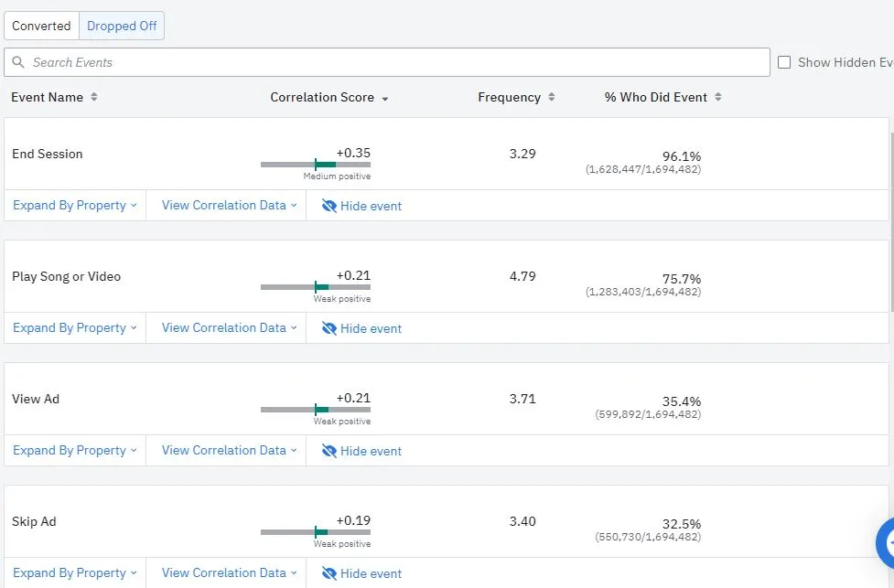
Task: Click the End Session correlation score bar
Action: pos(316,165)
